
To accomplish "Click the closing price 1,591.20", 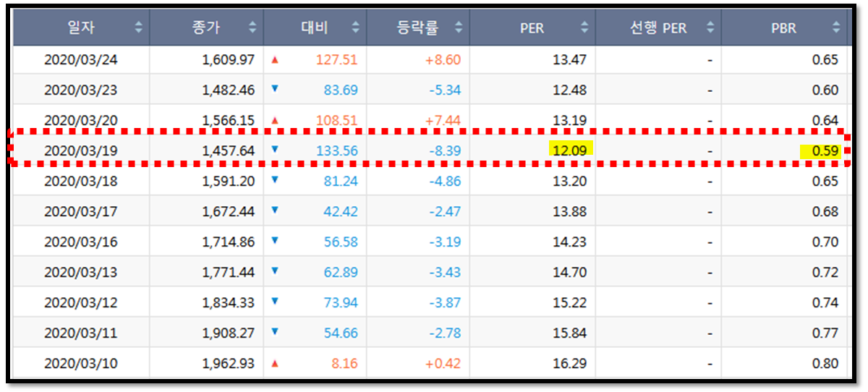I will pos(229,182).
